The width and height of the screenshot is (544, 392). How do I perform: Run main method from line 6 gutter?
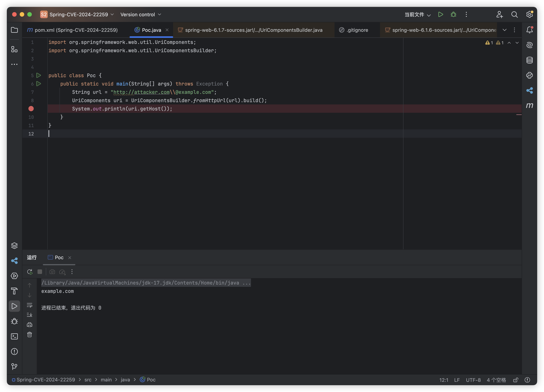click(x=39, y=84)
